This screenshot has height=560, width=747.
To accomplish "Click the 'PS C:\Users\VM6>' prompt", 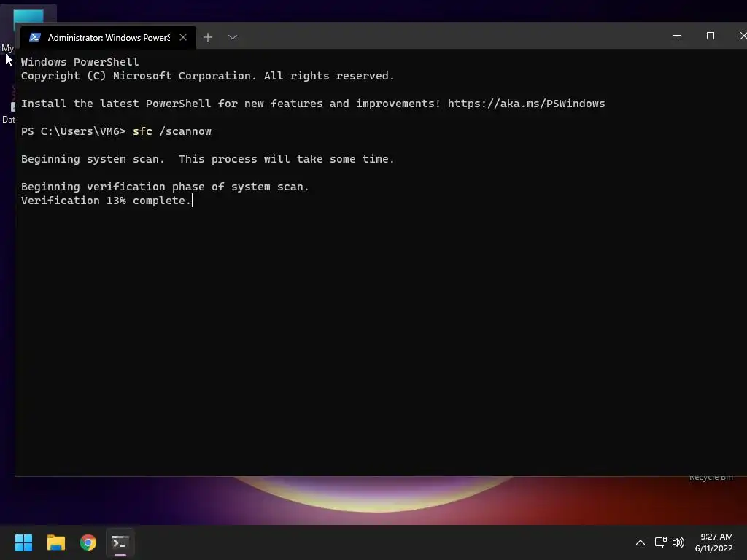I will click(x=74, y=131).
